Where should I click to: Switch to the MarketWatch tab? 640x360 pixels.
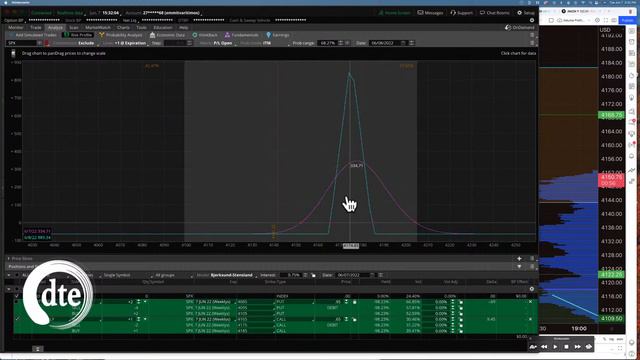coord(98,27)
